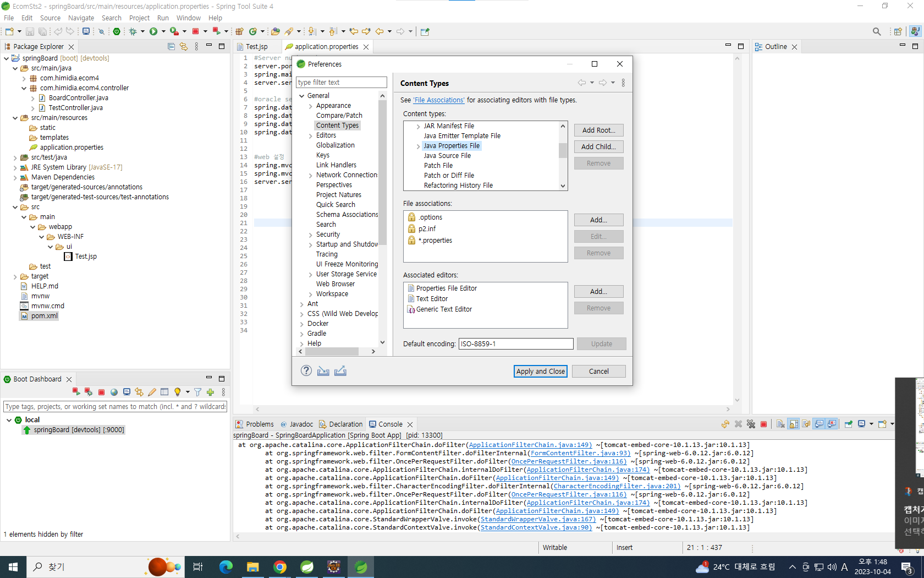The width and height of the screenshot is (924, 578).
Task: Click Remove All Terminated Launches in Console
Action: 751,424
